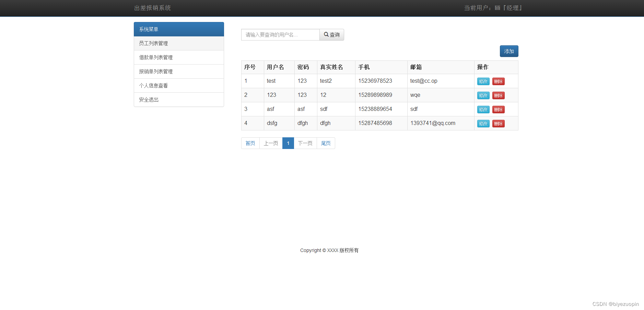Remove the dsfg user row

click(x=498, y=124)
